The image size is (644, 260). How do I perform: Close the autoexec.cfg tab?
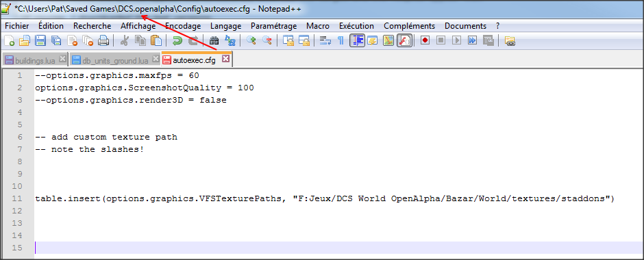[225, 59]
